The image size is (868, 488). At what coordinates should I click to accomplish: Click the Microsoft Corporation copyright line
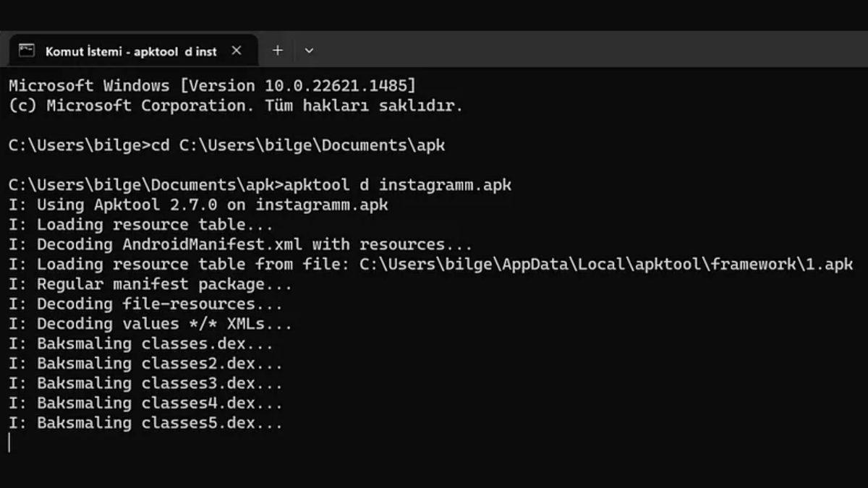[235, 106]
